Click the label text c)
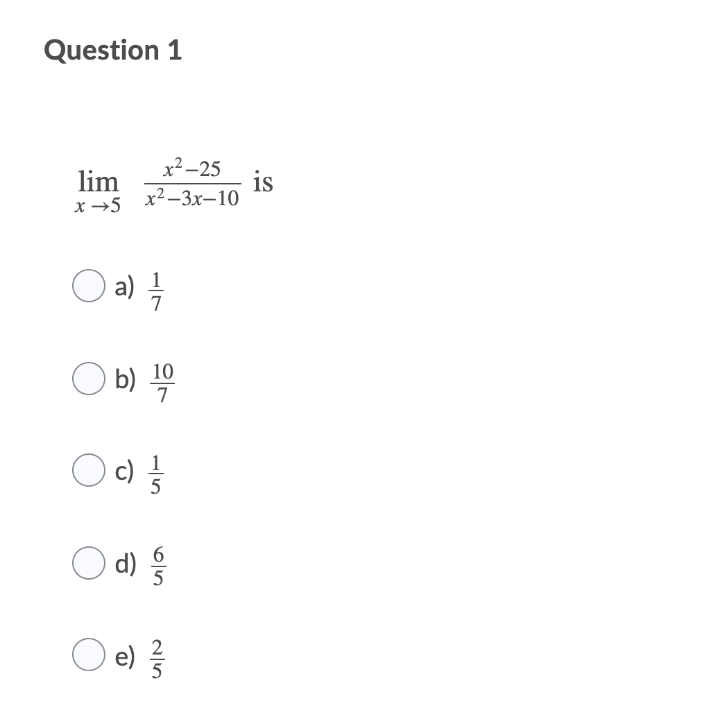Image resolution: width=709 pixels, height=728 pixels. click(125, 471)
